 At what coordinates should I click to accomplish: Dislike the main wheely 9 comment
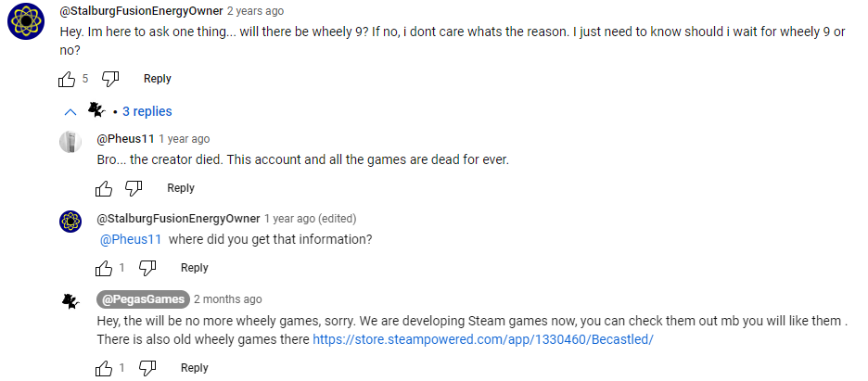click(110, 79)
